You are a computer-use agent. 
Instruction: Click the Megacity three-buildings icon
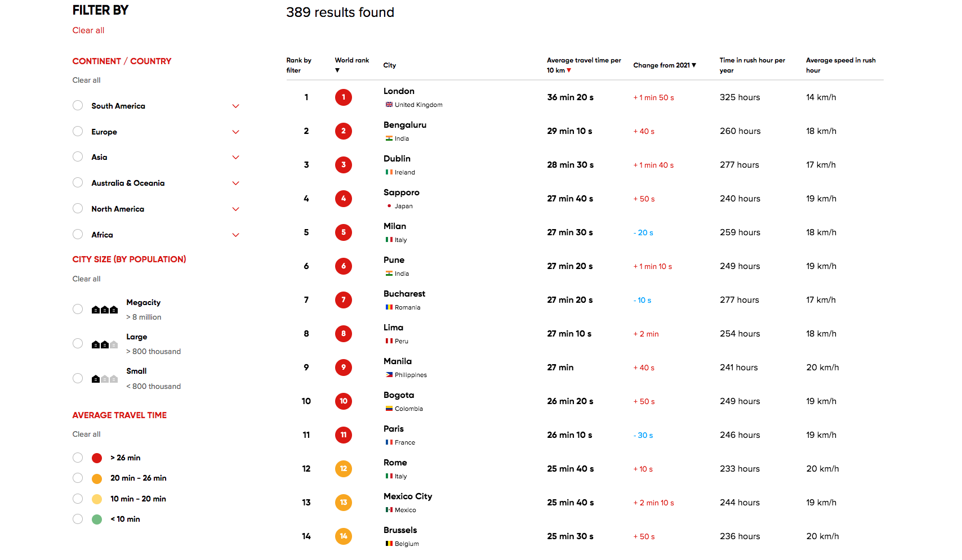[x=105, y=310]
